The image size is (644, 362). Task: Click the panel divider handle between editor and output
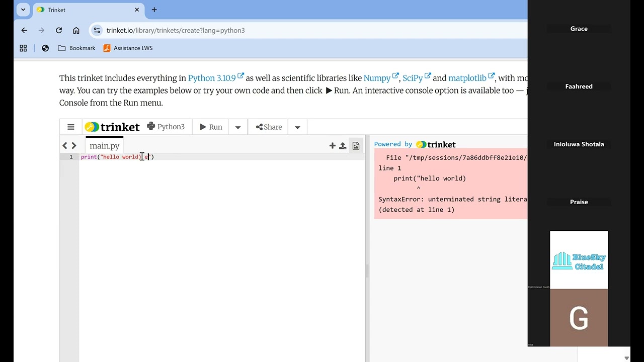tap(367, 270)
